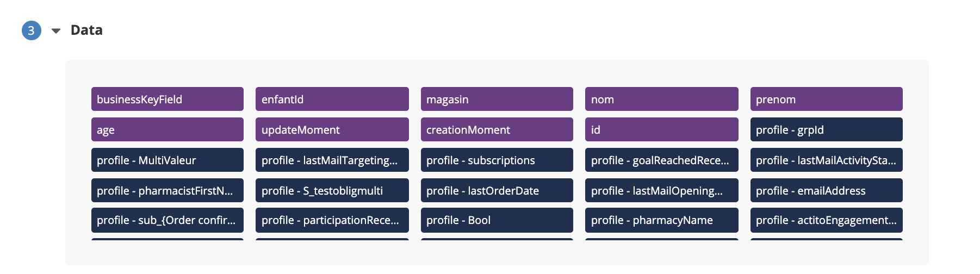The height and width of the screenshot is (274, 980).
Task: Click the profile - S_testobligmulti tag
Action: click(332, 191)
